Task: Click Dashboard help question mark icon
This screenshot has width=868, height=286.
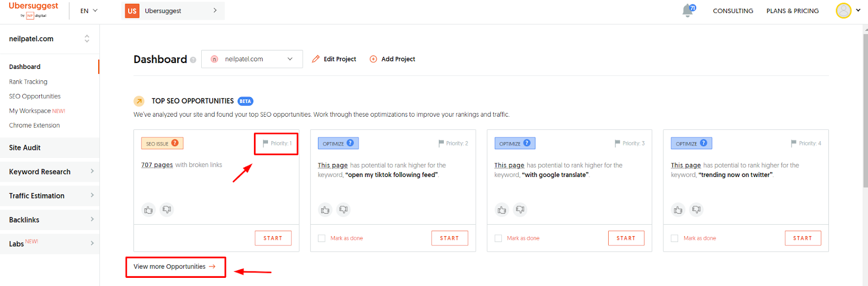Action: click(x=193, y=60)
